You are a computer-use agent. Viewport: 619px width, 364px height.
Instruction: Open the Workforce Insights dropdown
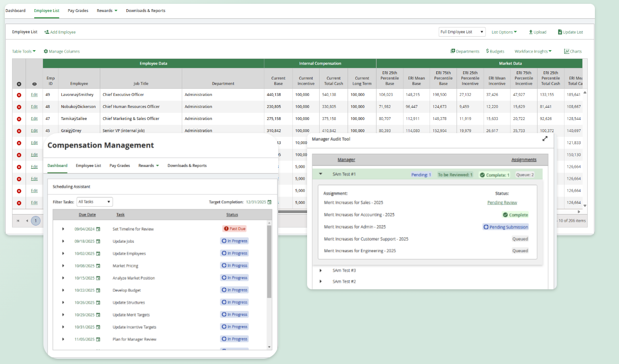[x=533, y=51]
